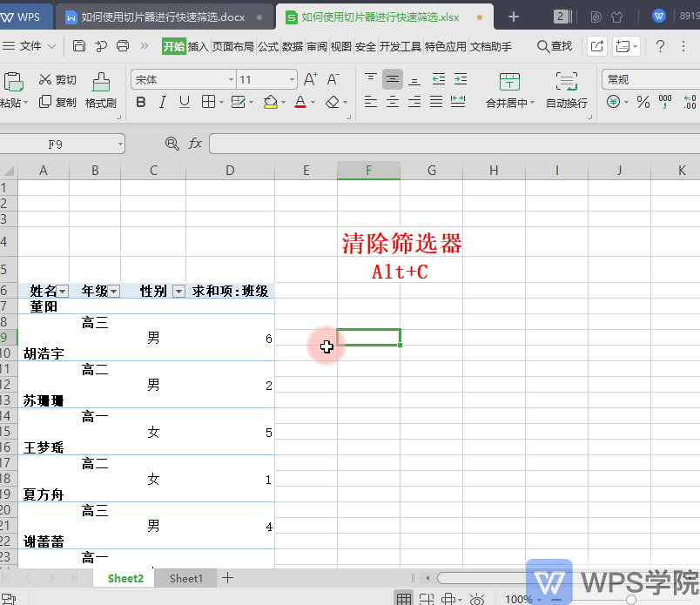
Task: Click the Paste (粘贴) clipboard icon
Action: pyautogui.click(x=13, y=83)
